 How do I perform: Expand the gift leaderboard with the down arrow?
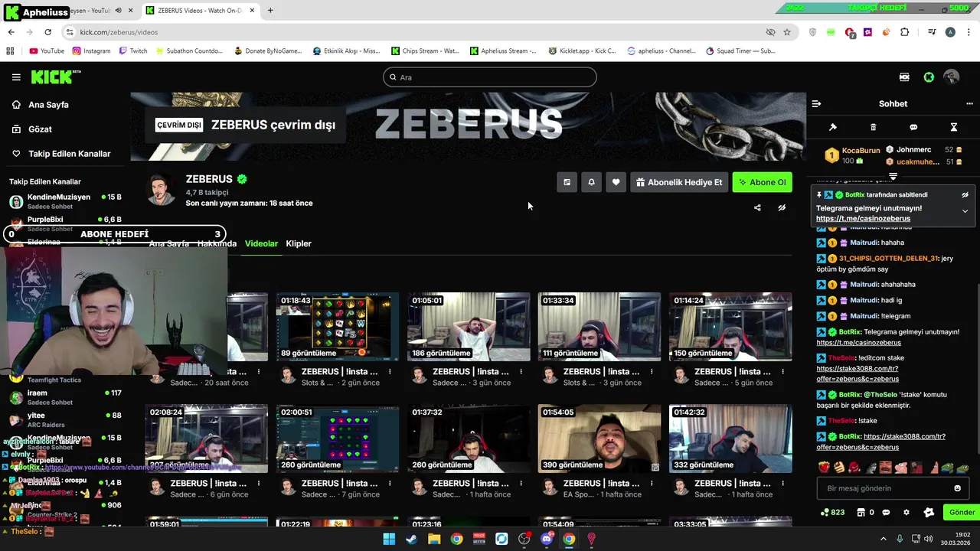click(x=893, y=177)
